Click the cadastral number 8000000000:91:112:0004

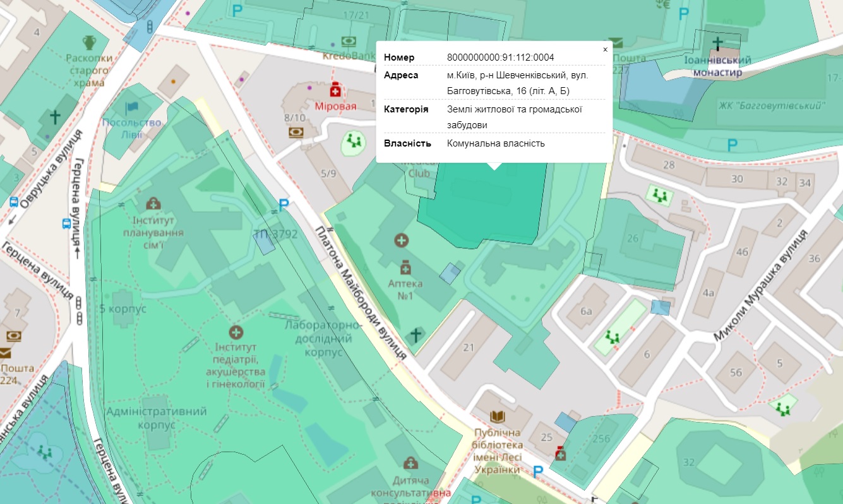tap(500, 57)
